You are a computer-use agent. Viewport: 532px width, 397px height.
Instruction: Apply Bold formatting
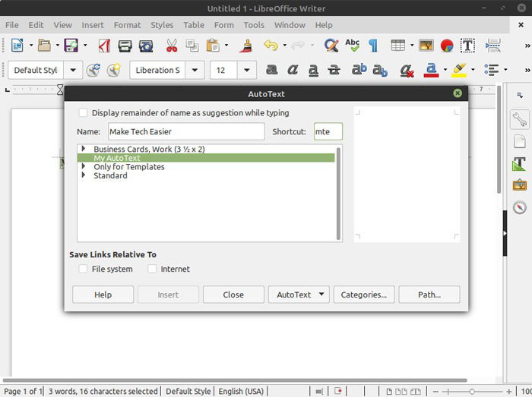(x=271, y=70)
